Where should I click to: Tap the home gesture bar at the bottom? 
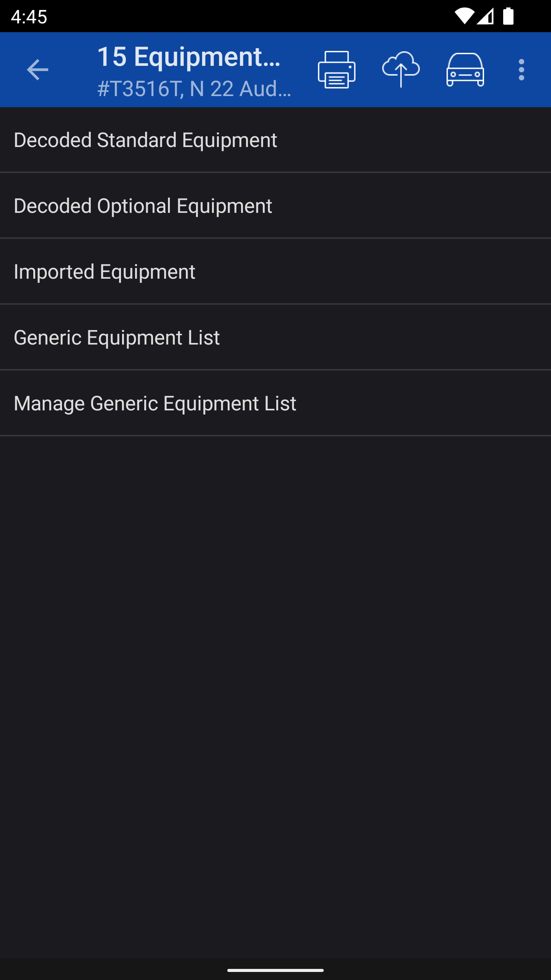(275, 970)
